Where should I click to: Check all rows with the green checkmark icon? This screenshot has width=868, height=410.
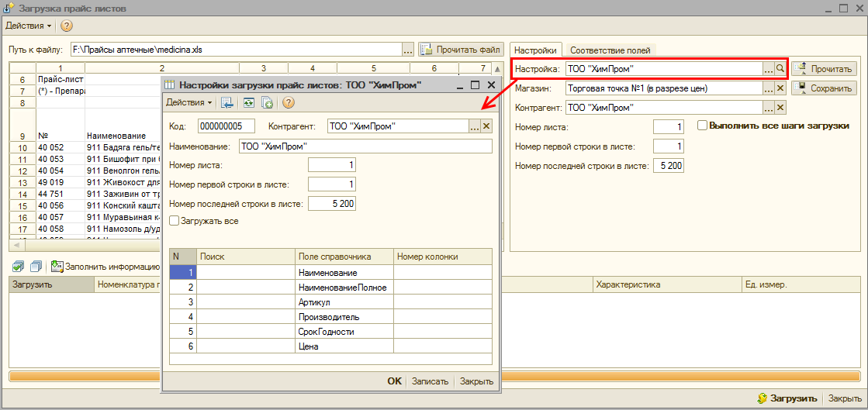(x=19, y=267)
